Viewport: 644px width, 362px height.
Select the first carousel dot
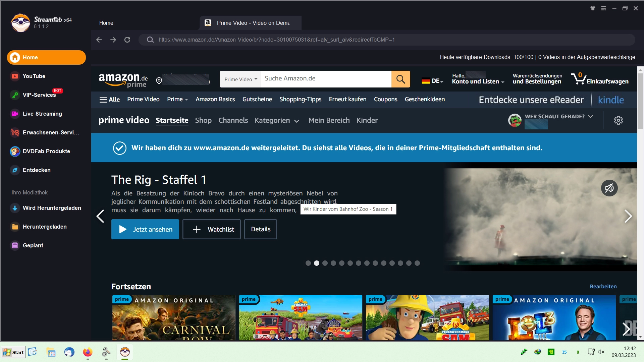[308, 263]
